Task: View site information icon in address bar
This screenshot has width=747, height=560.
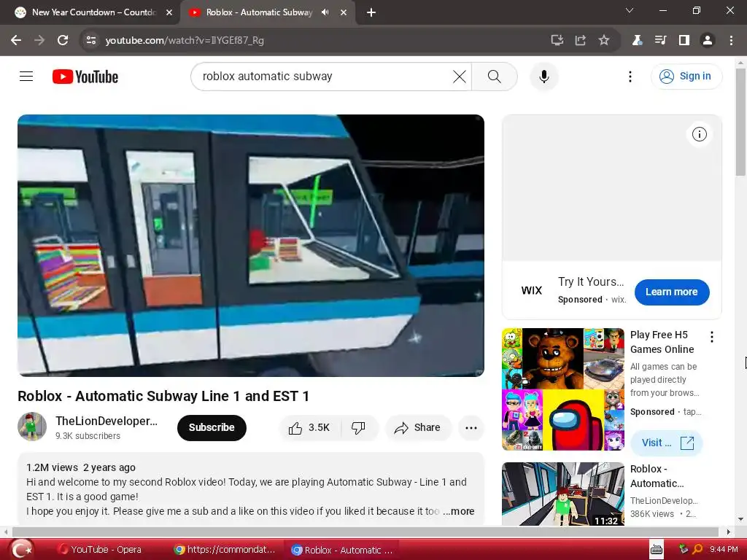Action: [91, 40]
